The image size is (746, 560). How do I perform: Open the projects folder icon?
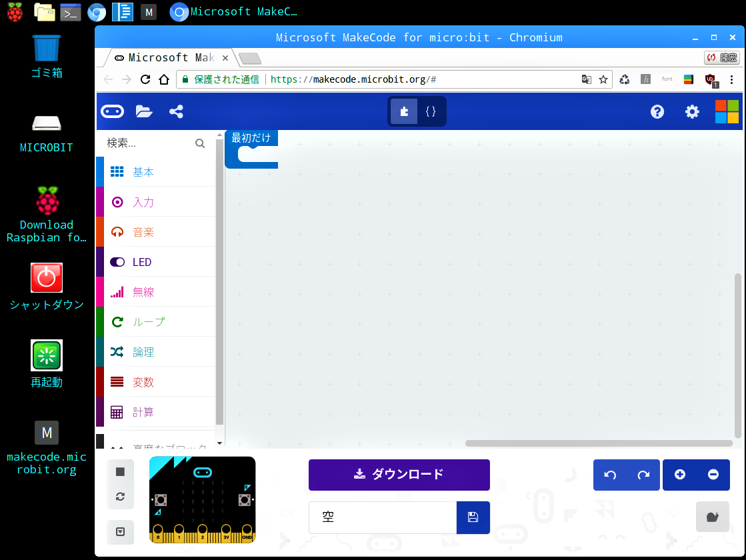[x=144, y=111]
